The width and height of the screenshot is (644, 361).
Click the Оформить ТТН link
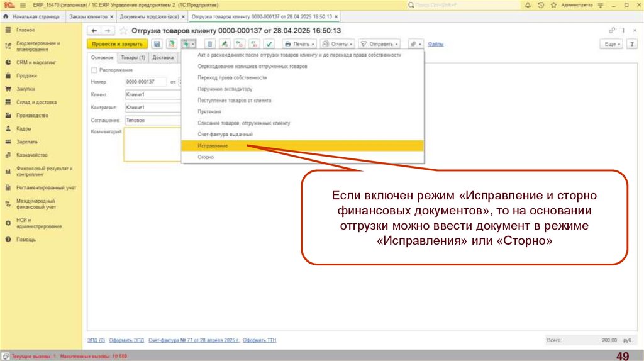pos(259,340)
